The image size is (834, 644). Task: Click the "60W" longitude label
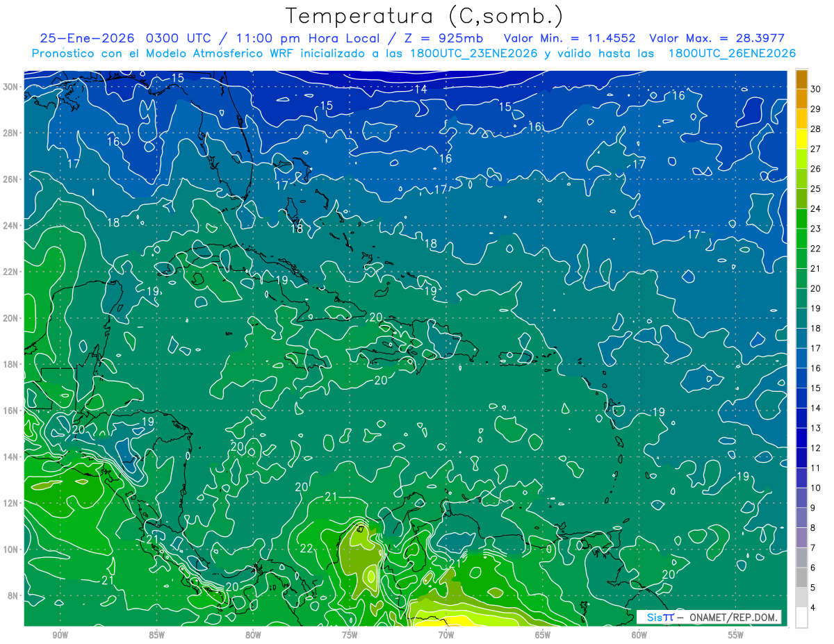point(639,635)
